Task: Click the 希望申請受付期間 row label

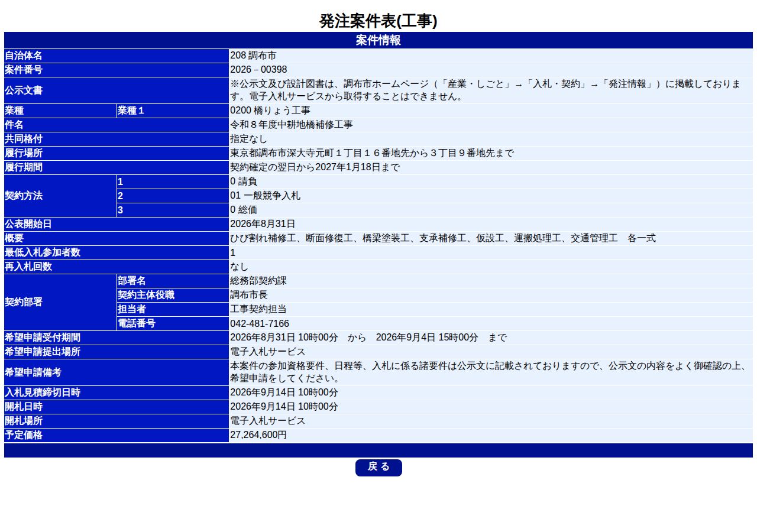Action: point(117,338)
